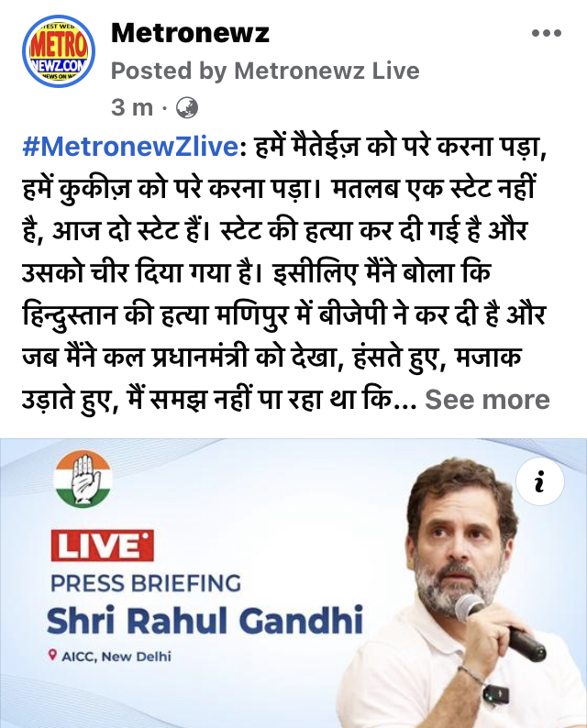Open the #MetronewZlive hashtag link
The width and height of the screenshot is (587, 728).
[x=130, y=147]
